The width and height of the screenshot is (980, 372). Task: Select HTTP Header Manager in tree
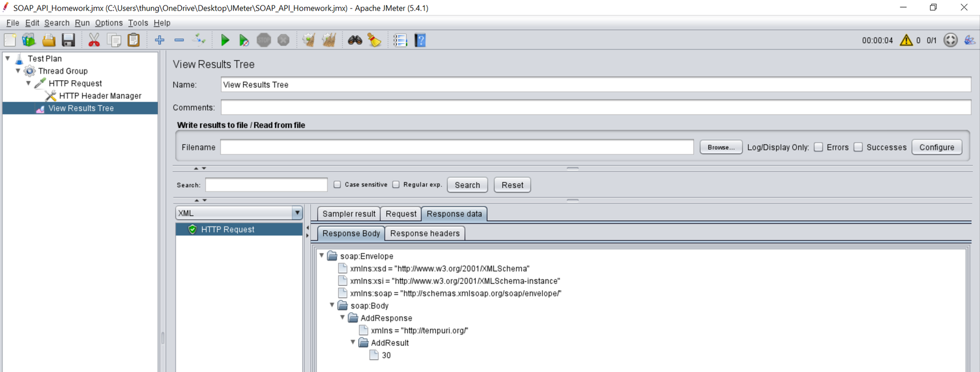100,96
